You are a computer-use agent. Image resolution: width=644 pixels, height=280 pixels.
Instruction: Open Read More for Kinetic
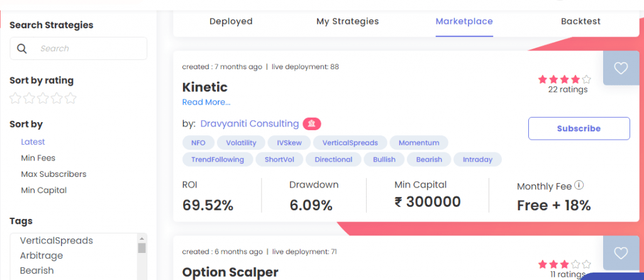pyautogui.click(x=206, y=103)
